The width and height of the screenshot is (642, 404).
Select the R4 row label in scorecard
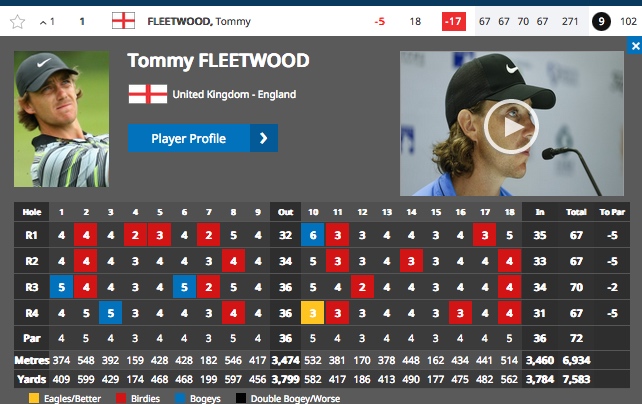tap(30, 313)
